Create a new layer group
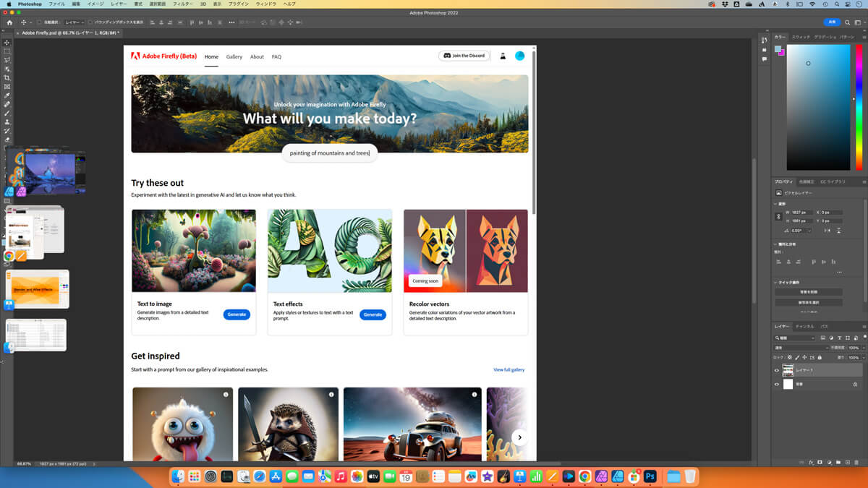Viewport: 868px width, 488px height. (x=838, y=462)
